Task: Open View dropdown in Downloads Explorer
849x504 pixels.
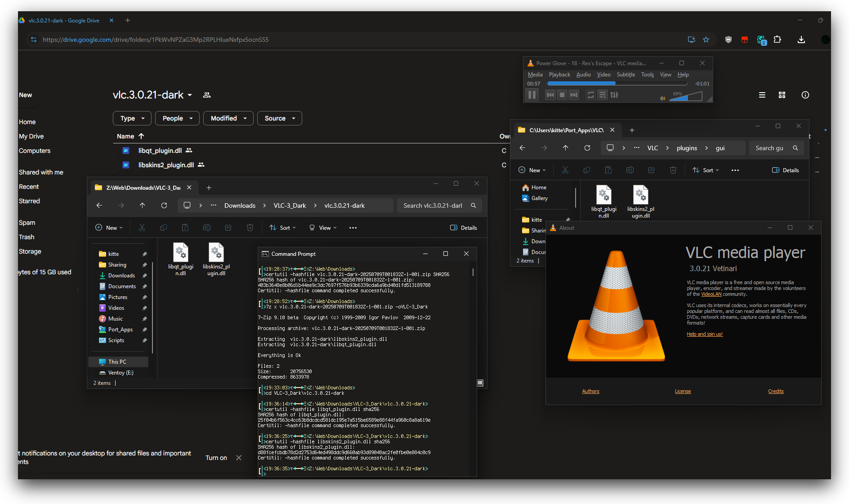Action: click(x=323, y=228)
